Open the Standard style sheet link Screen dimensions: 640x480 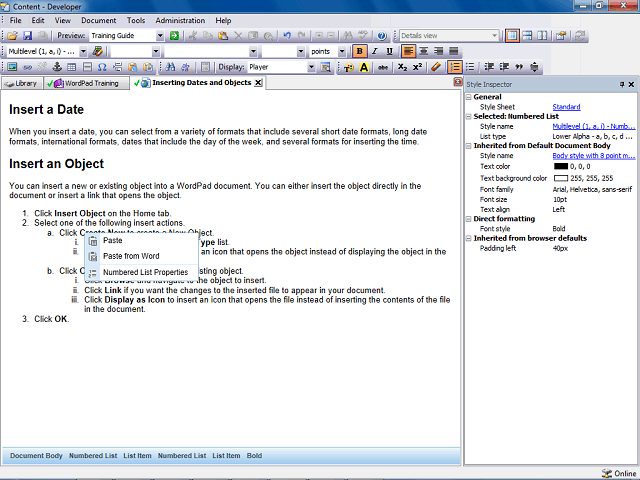tap(566, 107)
